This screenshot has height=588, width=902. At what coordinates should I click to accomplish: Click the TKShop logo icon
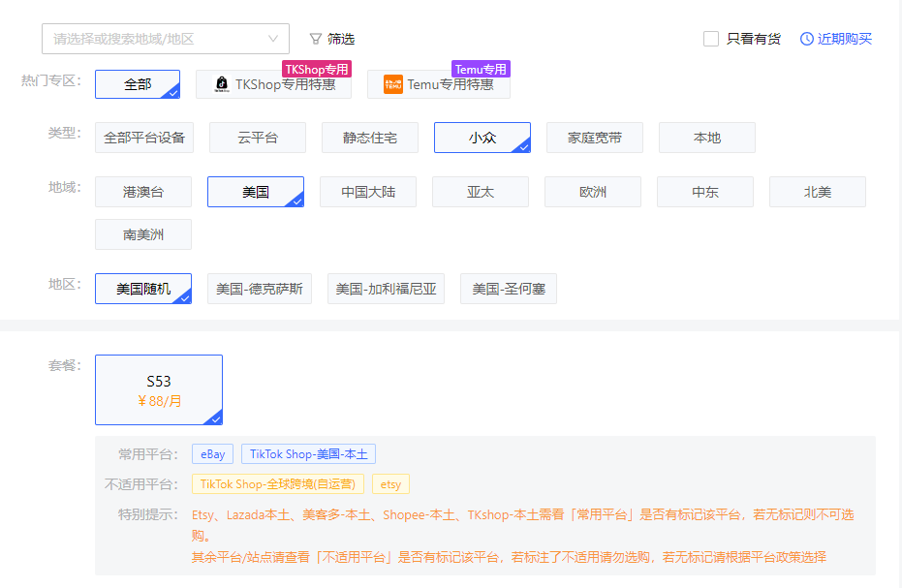click(221, 84)
